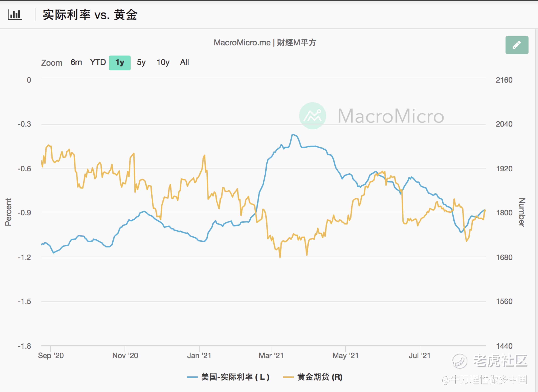
Task: Click the MacroMicro watermark logo circle
Action: (x=312, y=116)
